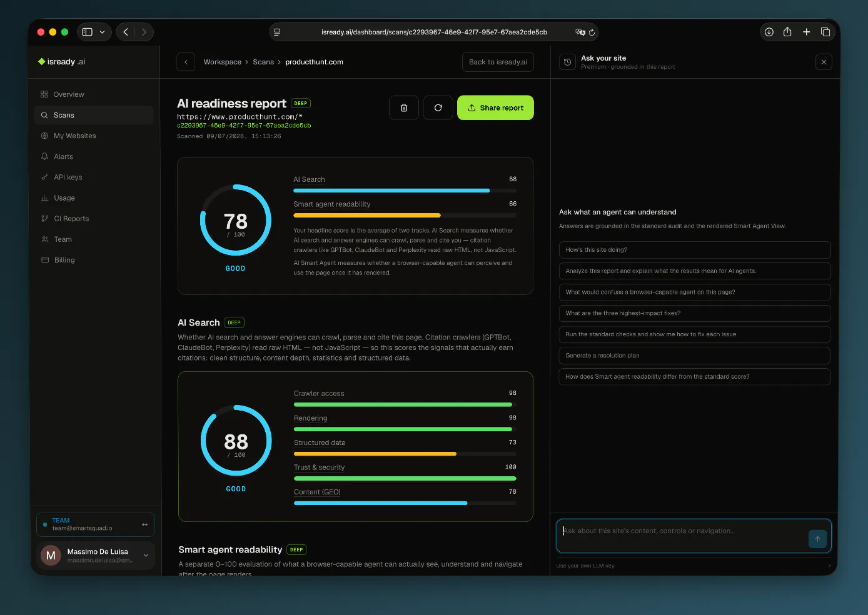Select 'What would confuse a browser-capable agent' prompt

point(694,292)
